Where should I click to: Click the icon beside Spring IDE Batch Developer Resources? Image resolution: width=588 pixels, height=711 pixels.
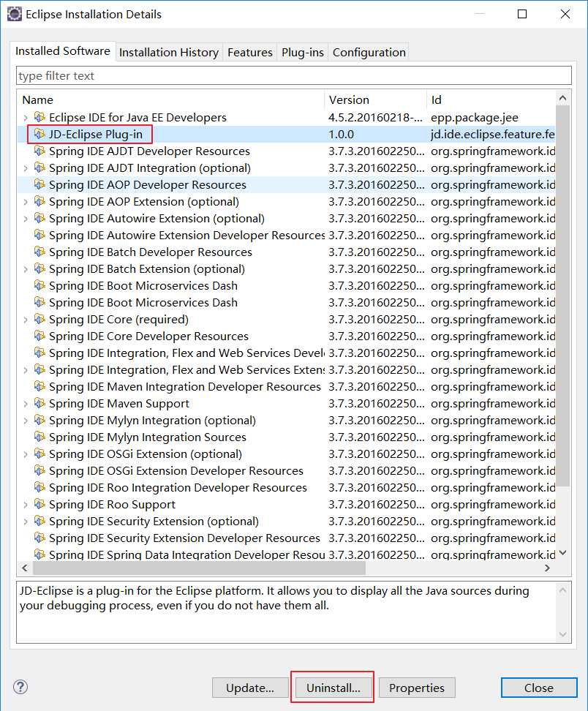39,252
